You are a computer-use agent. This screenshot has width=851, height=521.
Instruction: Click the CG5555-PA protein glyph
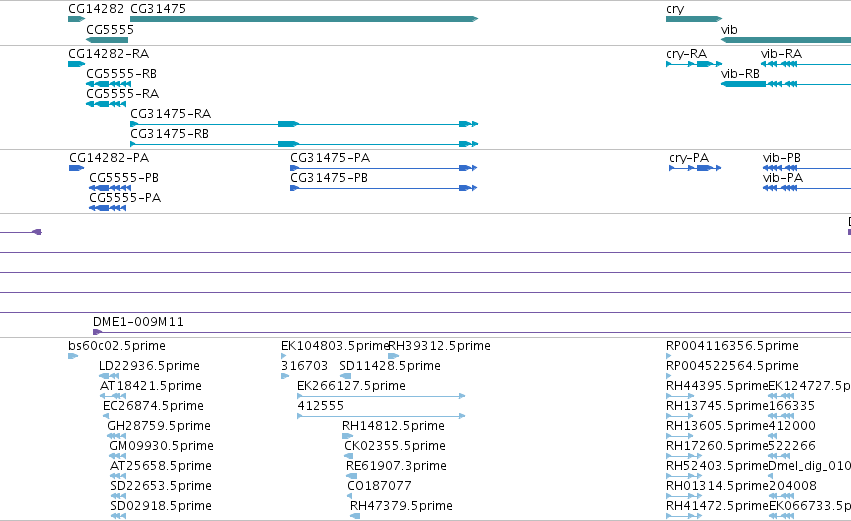coord(107,208)
